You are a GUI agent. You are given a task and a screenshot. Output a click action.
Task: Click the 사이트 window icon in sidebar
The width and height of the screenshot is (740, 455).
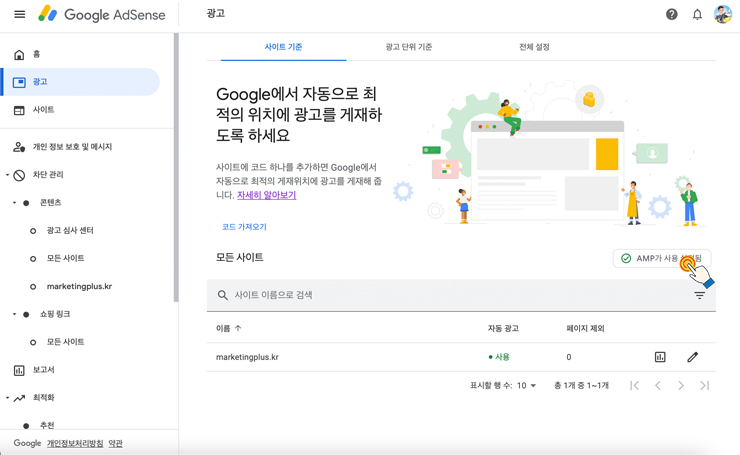pos(19,110)
